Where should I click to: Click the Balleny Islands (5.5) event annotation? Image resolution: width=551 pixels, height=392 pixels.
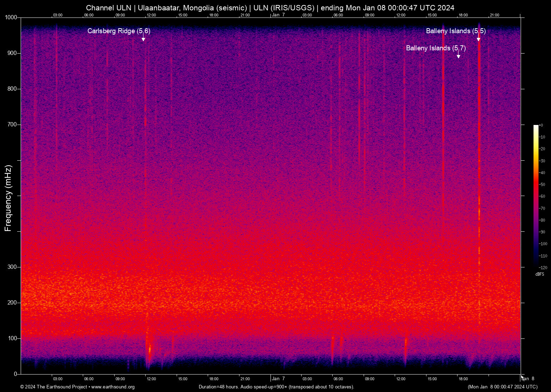[x=456, y=31]
